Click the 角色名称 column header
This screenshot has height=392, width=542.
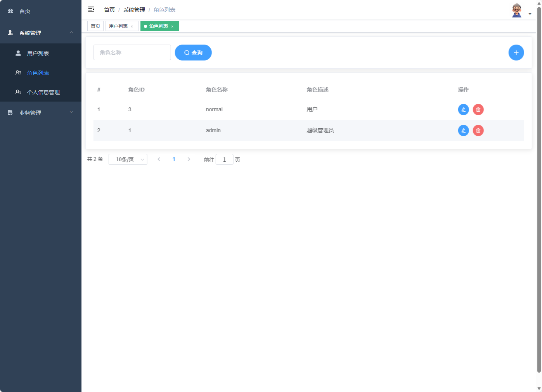pos(217,90)
